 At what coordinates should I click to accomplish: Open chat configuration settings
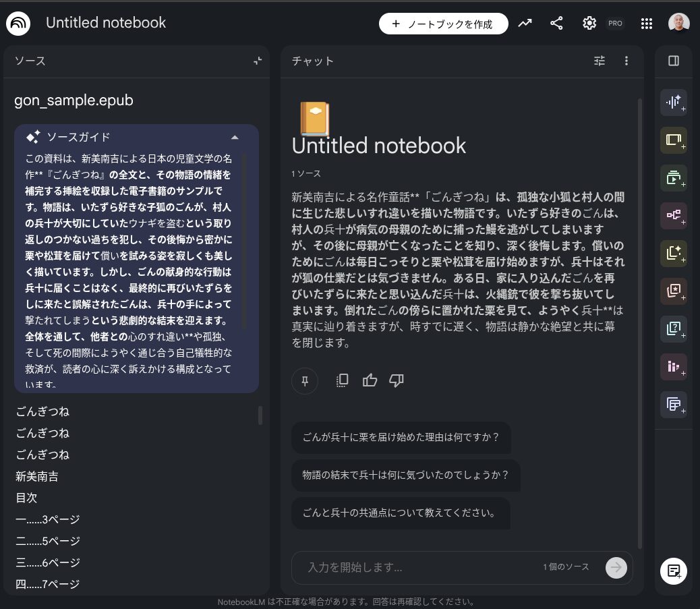[x=599, y=61]
